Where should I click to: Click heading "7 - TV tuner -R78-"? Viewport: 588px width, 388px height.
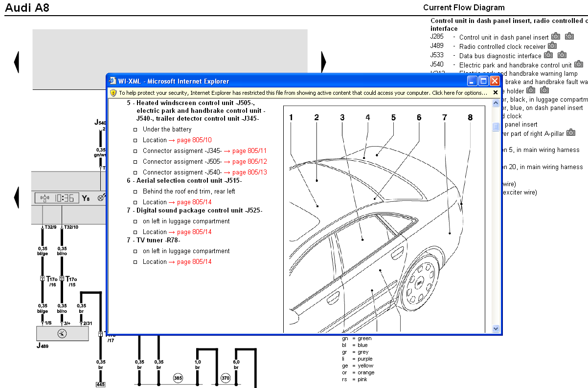(154, 240)
